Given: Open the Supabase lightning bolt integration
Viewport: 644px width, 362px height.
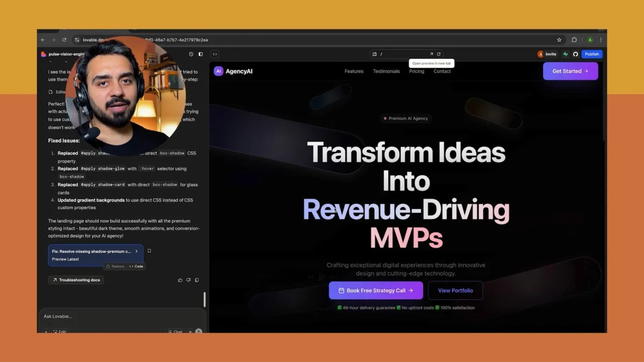Looking at the screenshot, I should 566,54.
